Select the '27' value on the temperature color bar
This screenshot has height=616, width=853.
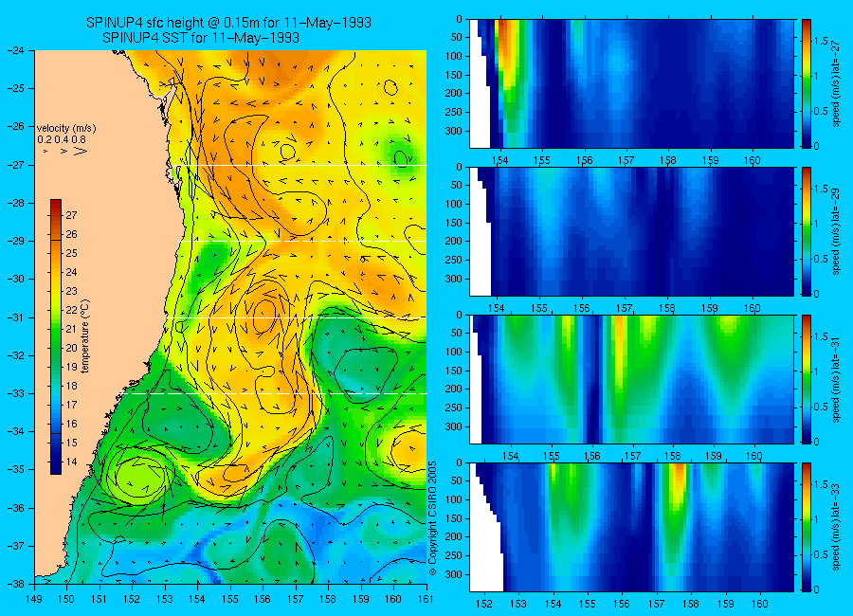[72, 215]
